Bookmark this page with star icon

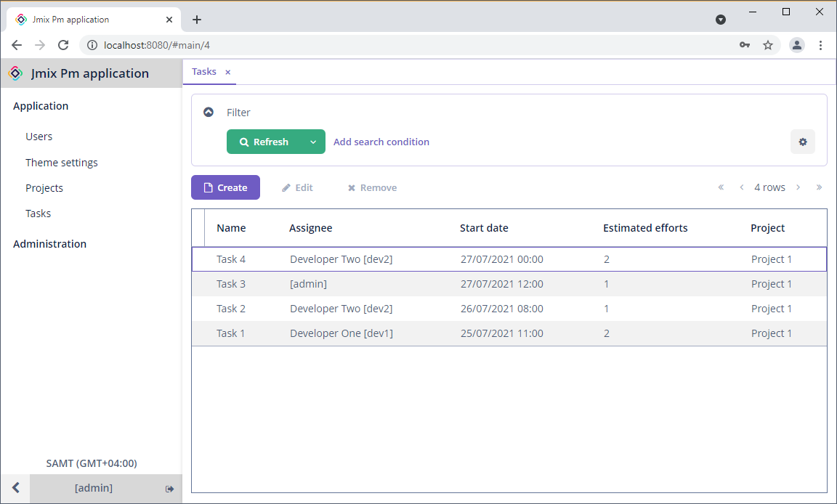point(767,45)
